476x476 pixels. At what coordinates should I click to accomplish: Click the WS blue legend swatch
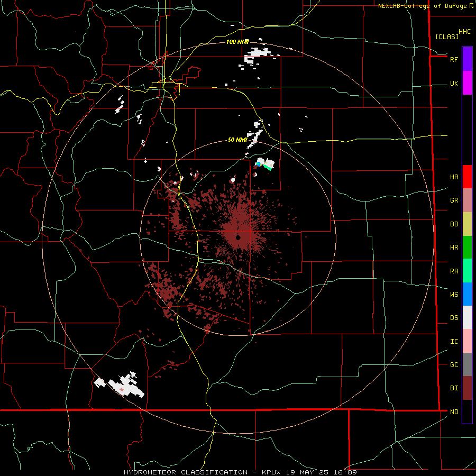click(x=467, y=294)
